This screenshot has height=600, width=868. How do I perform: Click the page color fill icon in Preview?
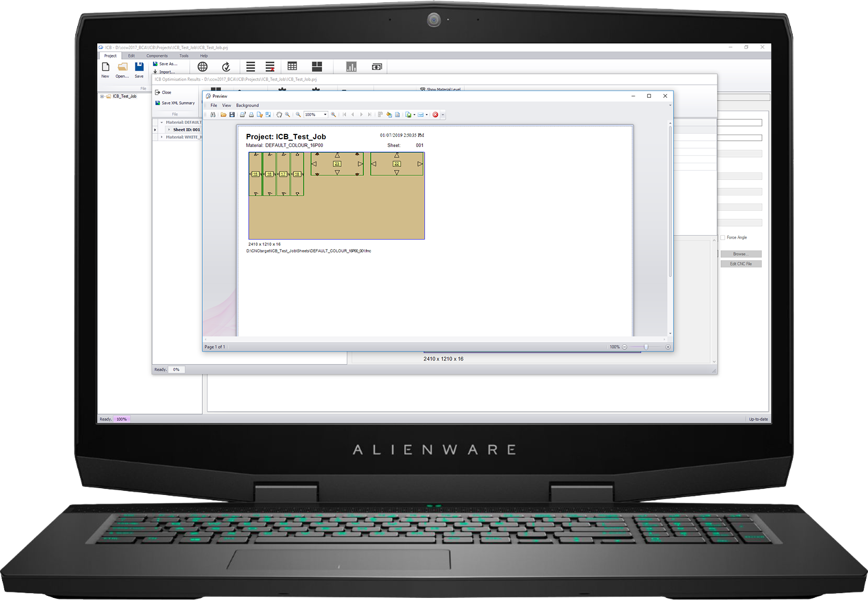click(389, 115)
